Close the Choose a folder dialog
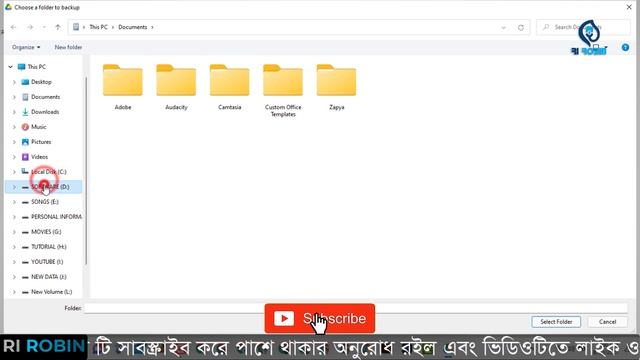 click(x=629, y=7)
